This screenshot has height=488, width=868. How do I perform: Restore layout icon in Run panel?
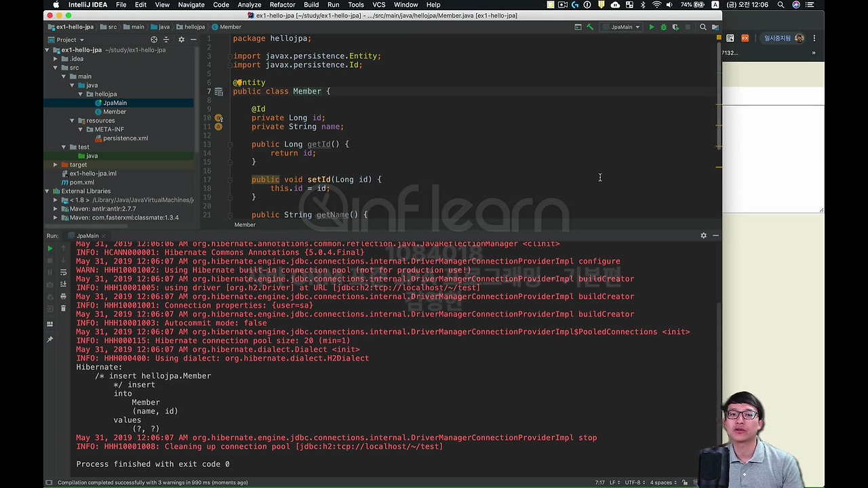50,324
